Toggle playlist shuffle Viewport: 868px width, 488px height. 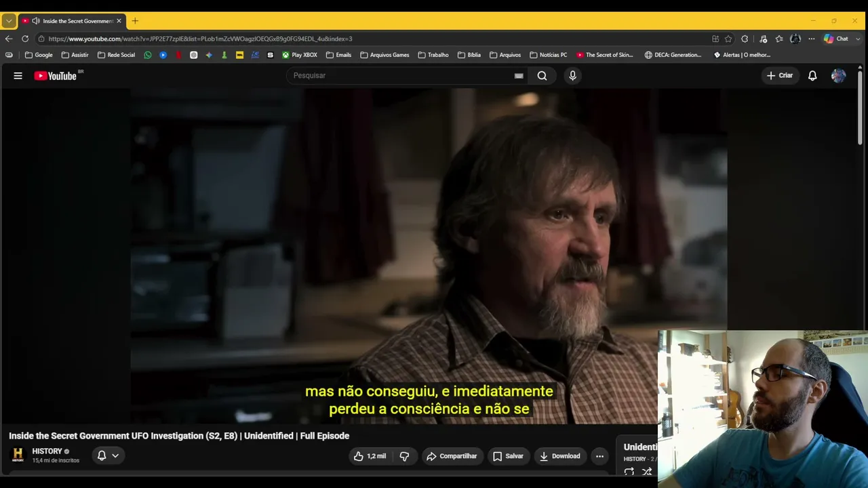(x=647, y=472)
